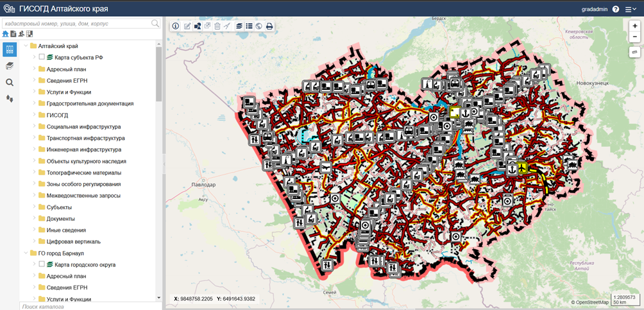Expand the Градостроительная документация folder
The image size is (644, 310).
coord(34,103)
